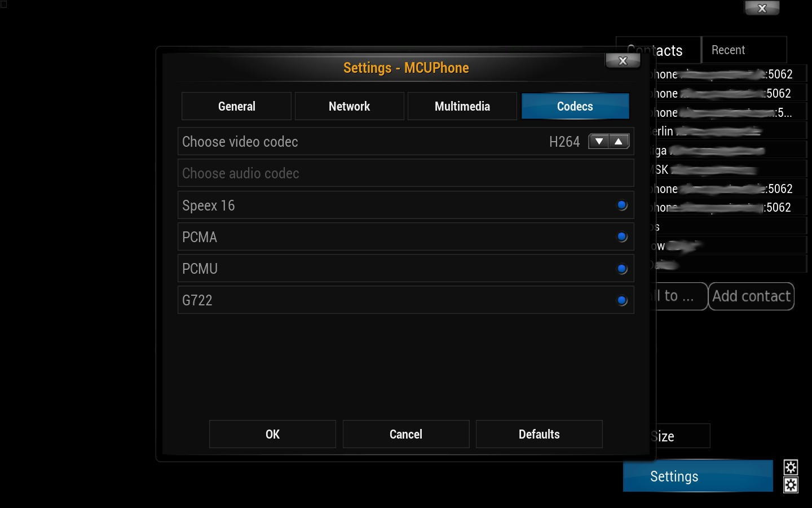The height and width of the screenshot is (508, 812).
Task: Step video codec down with the down arrow
Action: [599, 142]
